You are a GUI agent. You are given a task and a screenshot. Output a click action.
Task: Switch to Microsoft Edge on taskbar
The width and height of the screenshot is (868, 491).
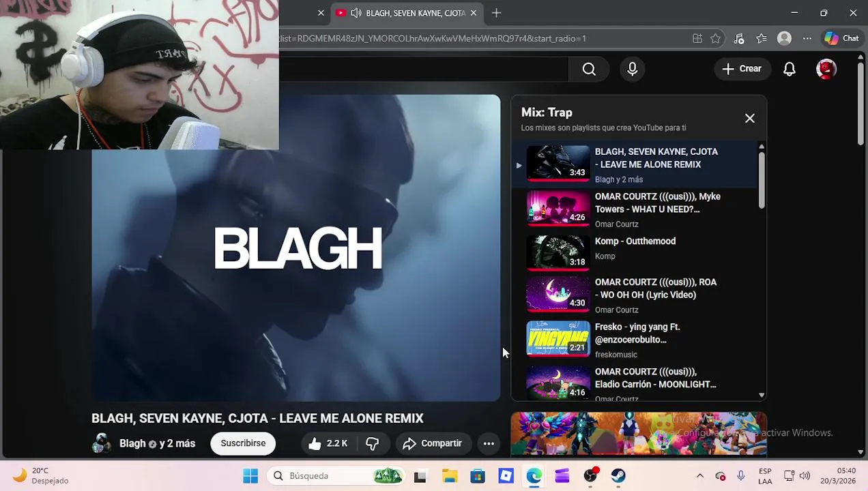click(x=534, y=476)
